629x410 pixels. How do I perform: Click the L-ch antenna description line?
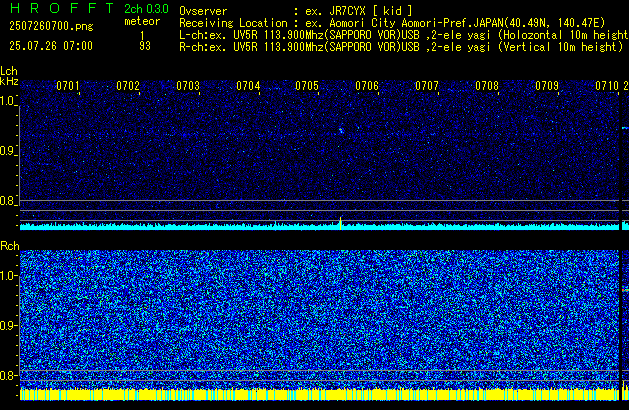tap(404, 35)
